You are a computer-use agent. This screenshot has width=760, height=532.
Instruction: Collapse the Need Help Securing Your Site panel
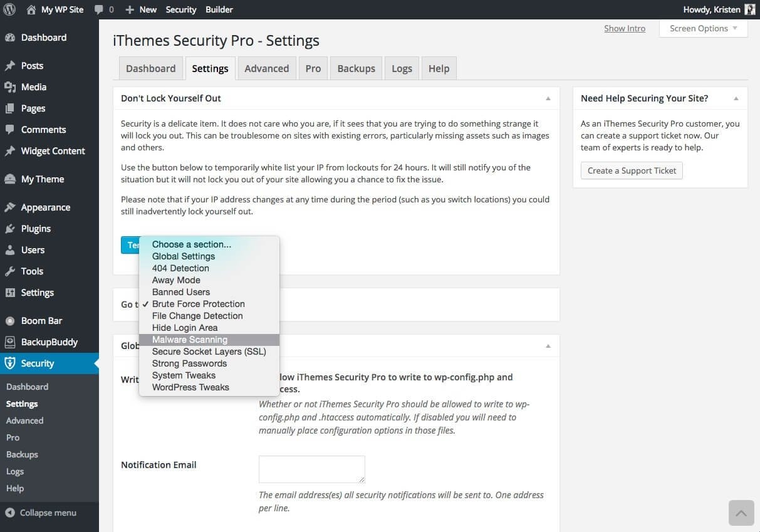(736, 98)
